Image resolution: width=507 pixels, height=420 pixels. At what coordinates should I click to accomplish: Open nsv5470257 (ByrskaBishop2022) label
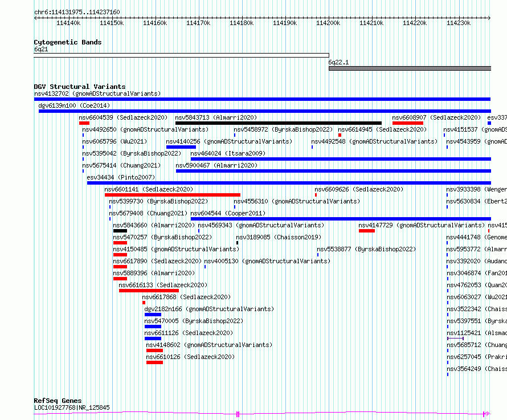tap(162, 237)
